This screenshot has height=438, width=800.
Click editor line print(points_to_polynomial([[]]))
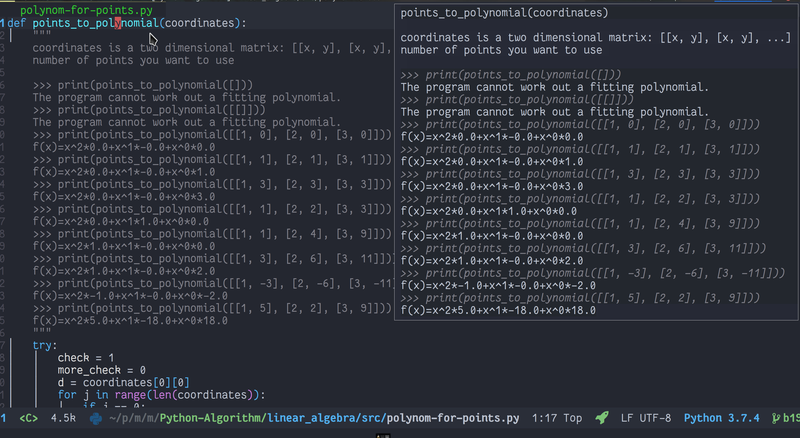[149, 110]
